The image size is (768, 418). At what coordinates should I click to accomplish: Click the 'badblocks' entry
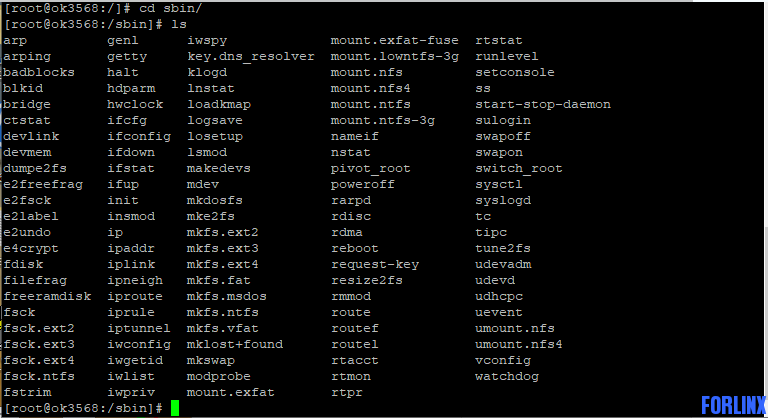click(39, 72)
